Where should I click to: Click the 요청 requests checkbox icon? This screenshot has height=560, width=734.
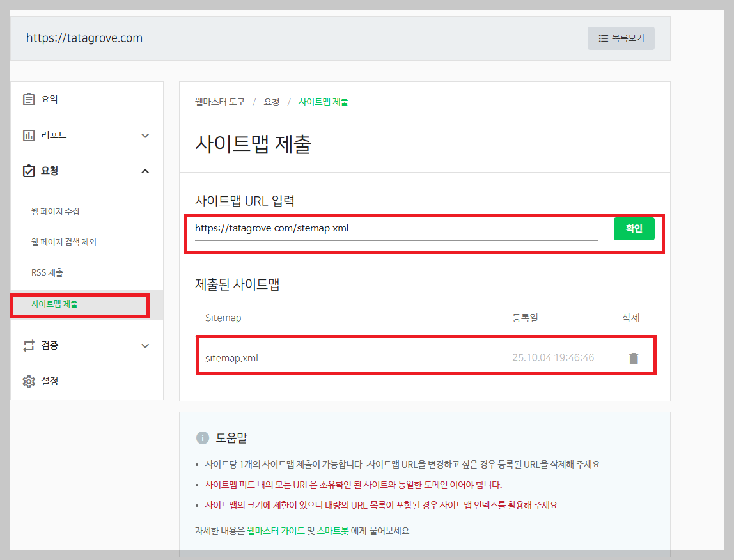point(29,171)
